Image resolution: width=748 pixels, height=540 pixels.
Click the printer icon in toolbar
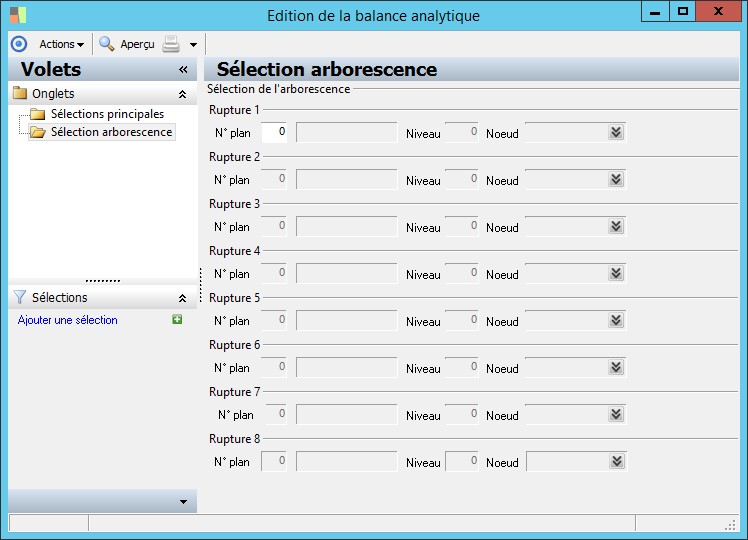pyautogui.click(x=171, y=44)
